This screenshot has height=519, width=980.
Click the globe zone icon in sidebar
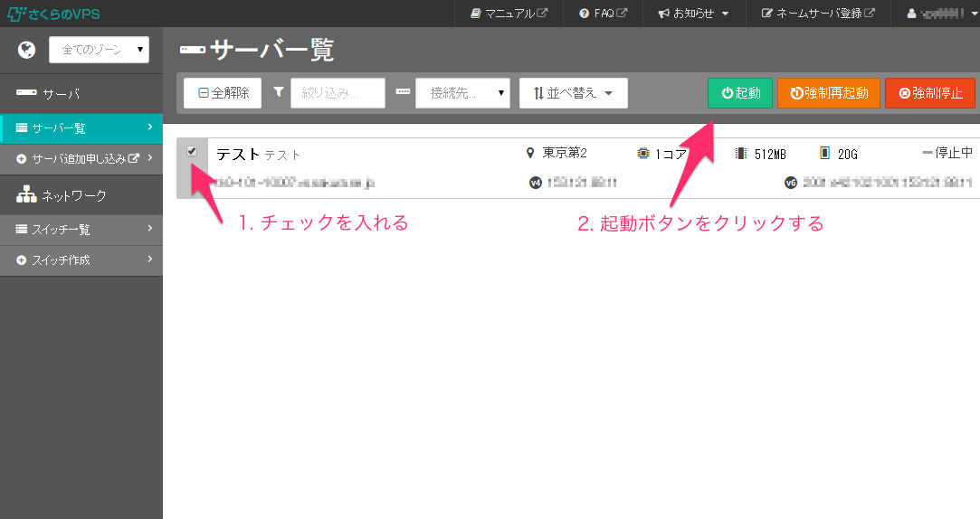click(x=26, y=50)
